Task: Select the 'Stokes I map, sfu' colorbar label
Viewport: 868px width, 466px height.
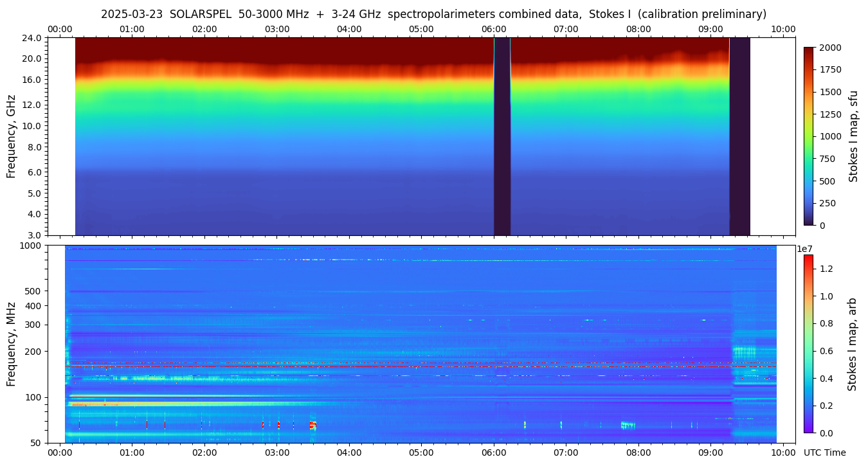Action: pyautogui.click(x=853, y=136)
